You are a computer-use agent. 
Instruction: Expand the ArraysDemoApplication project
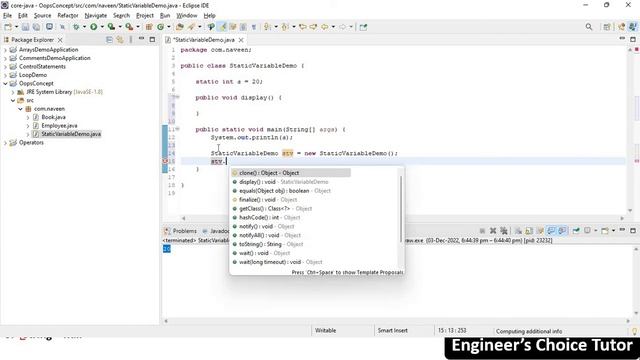click(5, 50)
